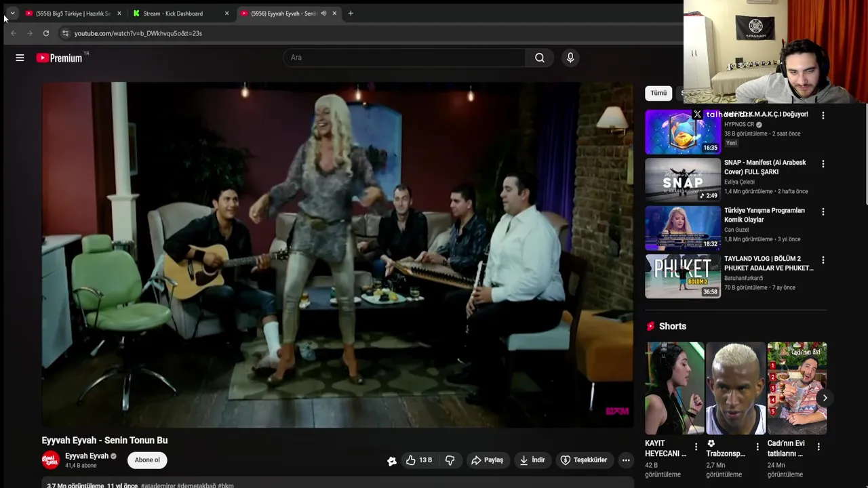Open Eyyvah Eyvah channel avatar
The image size is (868, 488).
(x=51, y=460)
